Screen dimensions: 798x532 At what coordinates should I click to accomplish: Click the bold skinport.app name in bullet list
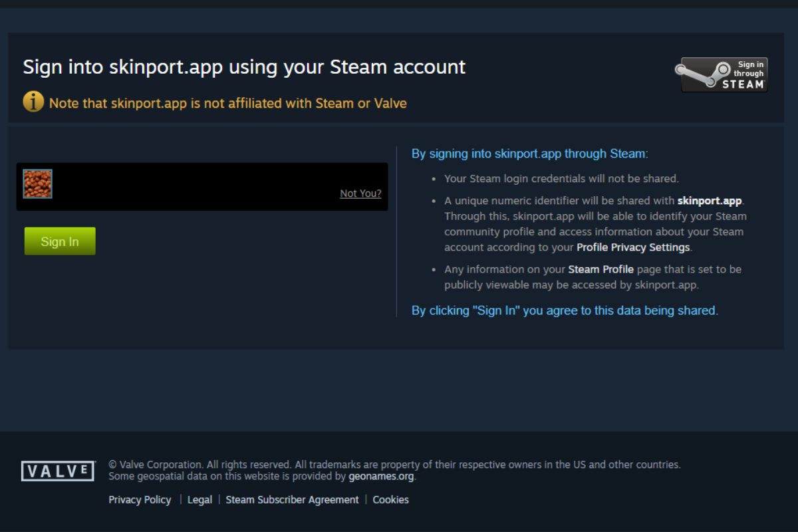tap(709, 200)
